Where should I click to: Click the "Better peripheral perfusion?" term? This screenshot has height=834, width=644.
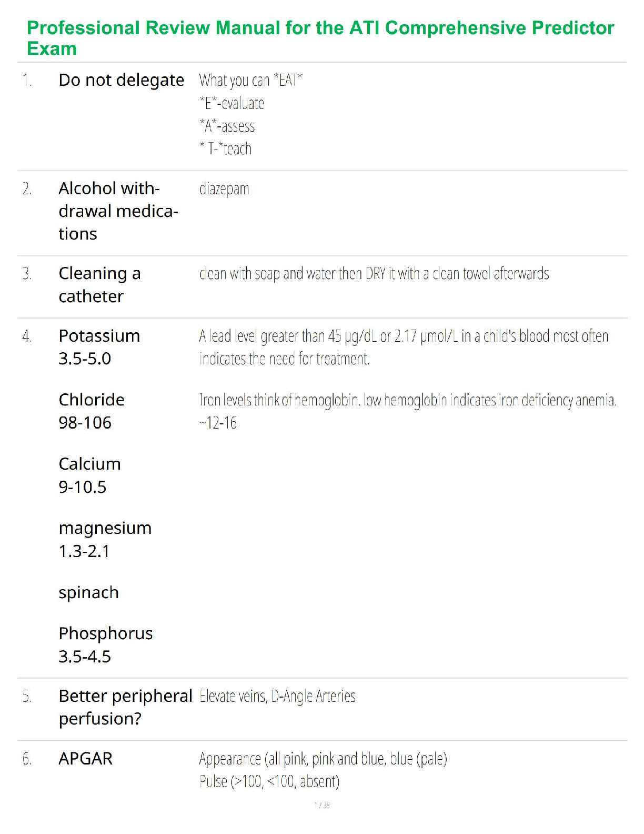125,707
